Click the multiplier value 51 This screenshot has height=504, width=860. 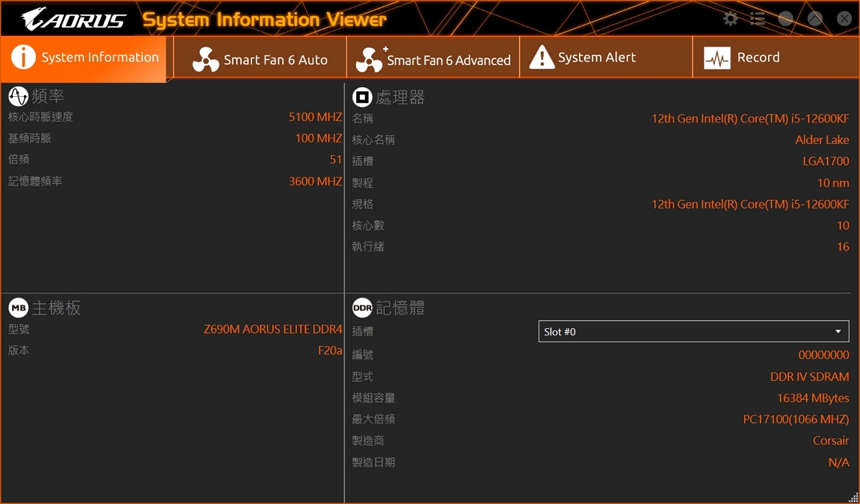point(336,159)
